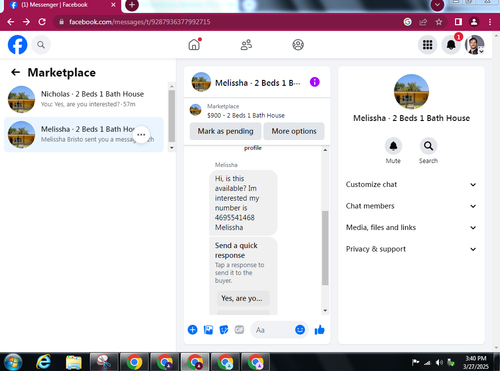Click the address bar URL

point(140,22)
